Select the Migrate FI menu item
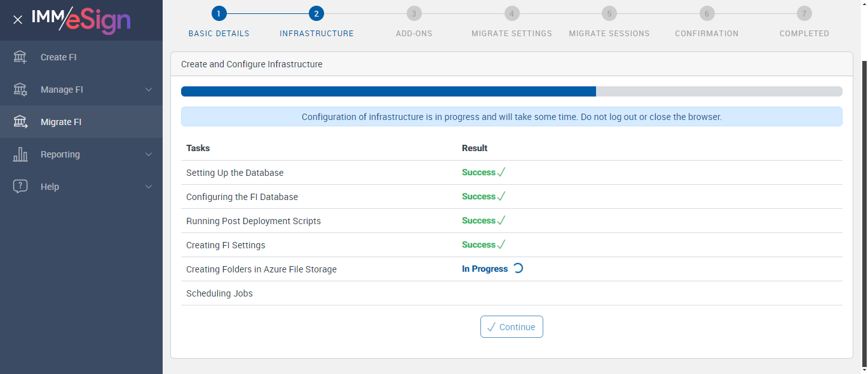 pos(61,122)
